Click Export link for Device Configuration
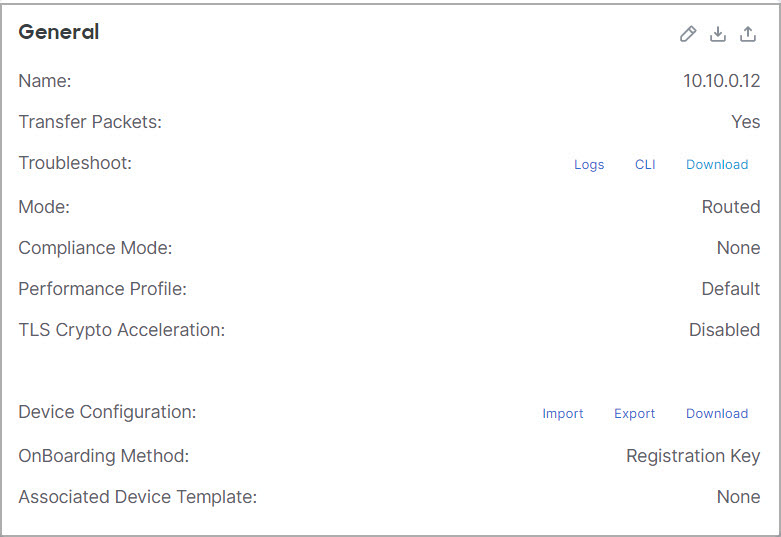Image resolution: width=781 pixels, height=537 pixels. tap(635, 414)
